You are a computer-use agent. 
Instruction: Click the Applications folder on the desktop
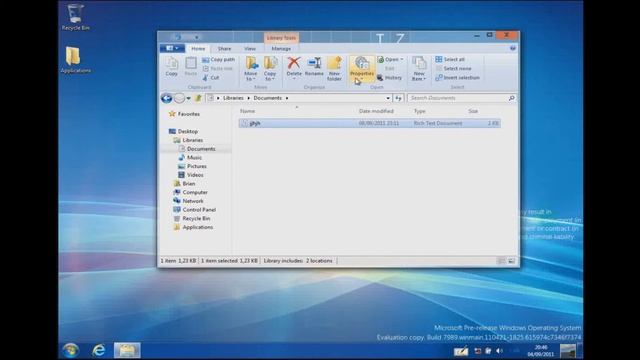76,60
